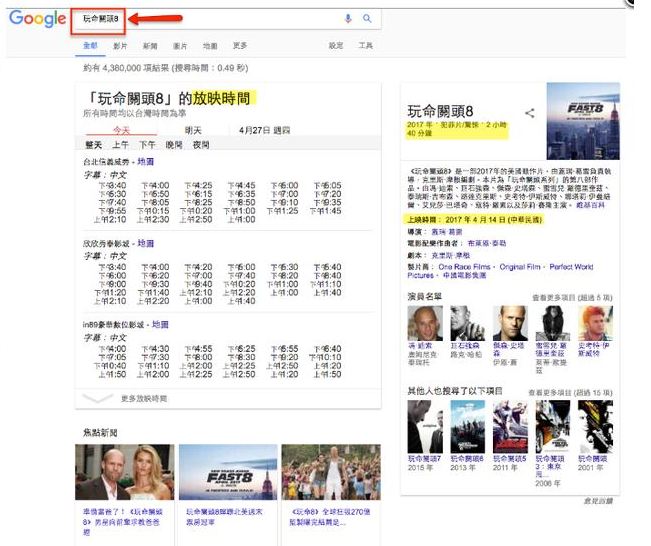Open the 更多 search options menu
The height and width of the screenshot is (546, 651).
(x=240, y=45)
